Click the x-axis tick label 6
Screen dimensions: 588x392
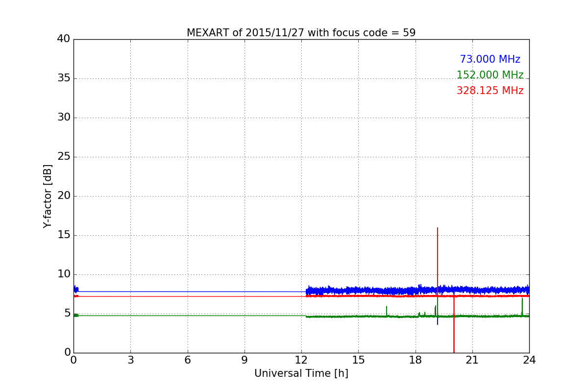[x=187, y=360]
